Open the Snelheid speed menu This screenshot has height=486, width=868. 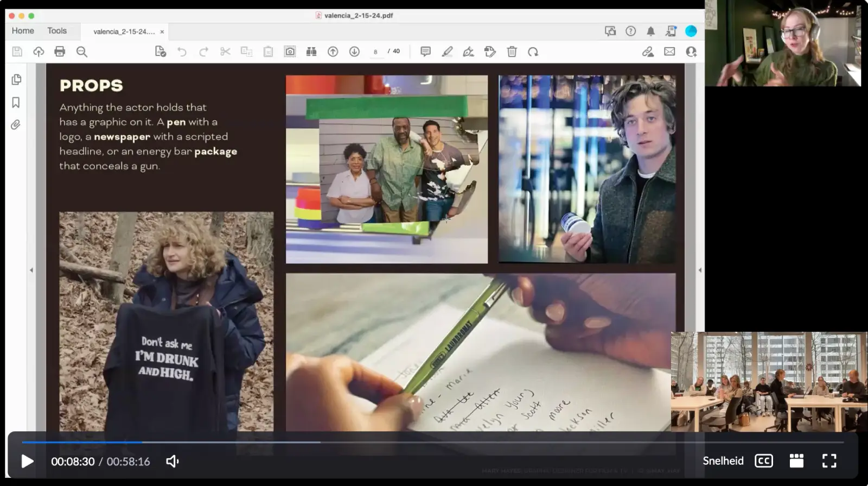point(723,461)
